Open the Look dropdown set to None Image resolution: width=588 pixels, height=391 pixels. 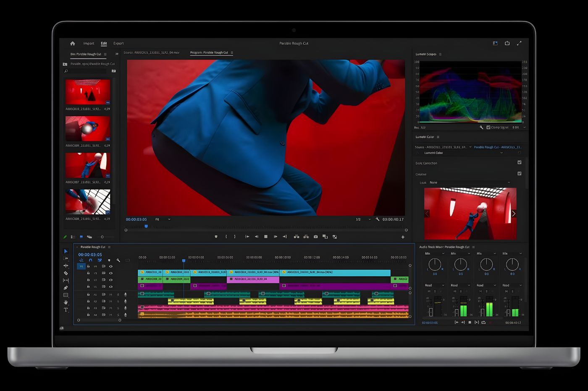point(470,182)
